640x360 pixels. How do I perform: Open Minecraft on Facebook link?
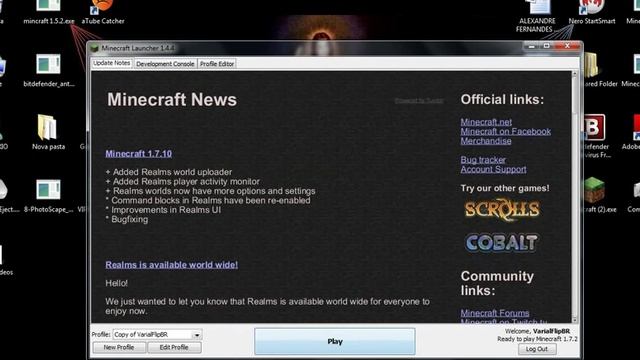506,131
